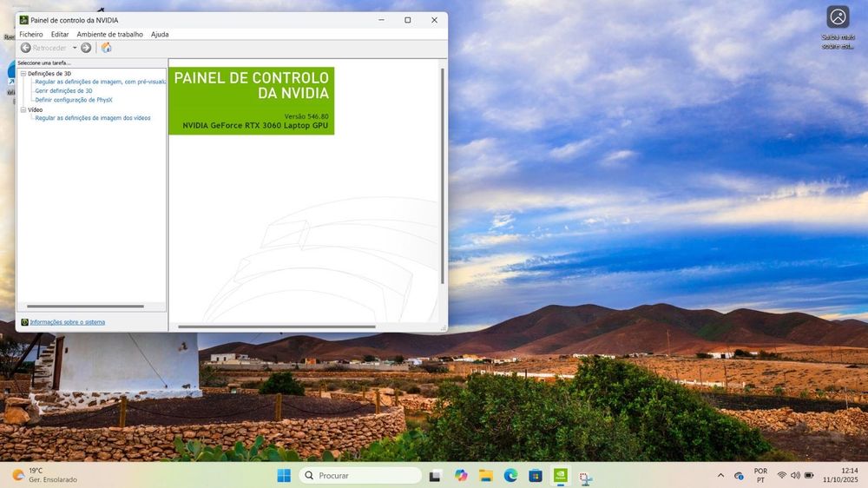Click the NVIDIA control panel taskbar icon
The width and height of the screenshot is (868, 488).
click(x=561, y=475)
